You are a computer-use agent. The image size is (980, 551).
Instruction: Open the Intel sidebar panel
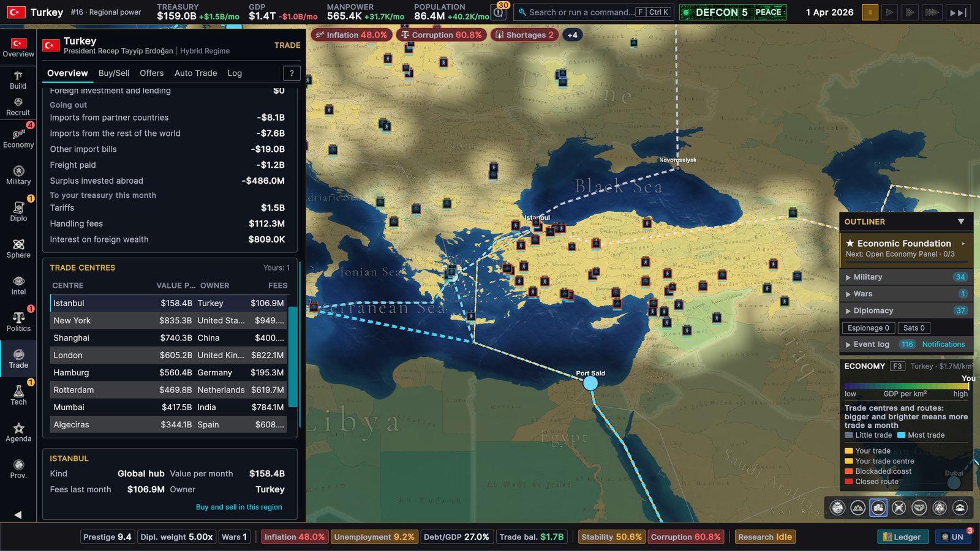(18, 285)
